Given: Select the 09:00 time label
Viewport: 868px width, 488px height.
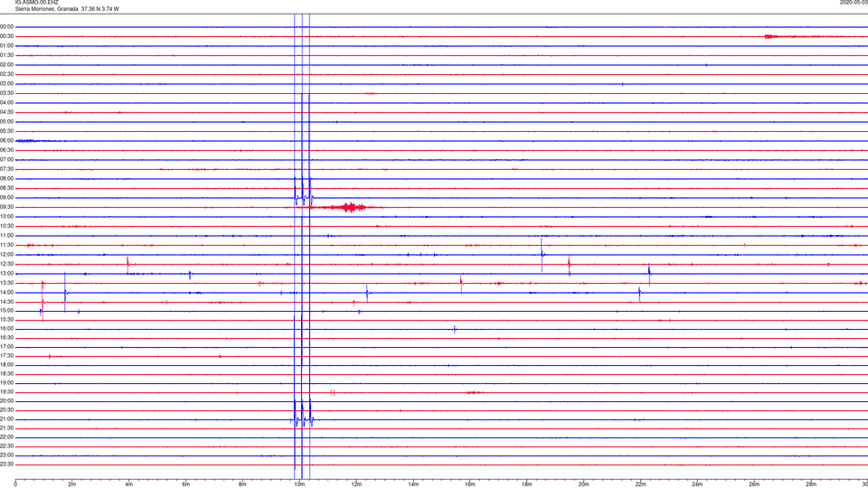Looking at the screenshot, I should point(7,198).
